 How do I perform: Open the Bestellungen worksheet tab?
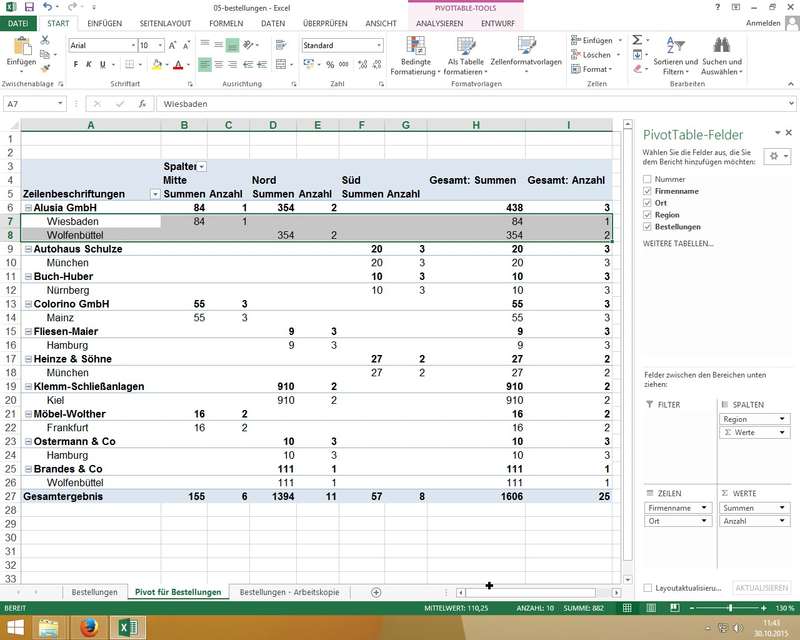pyautogui.click(x=93, y=592)
